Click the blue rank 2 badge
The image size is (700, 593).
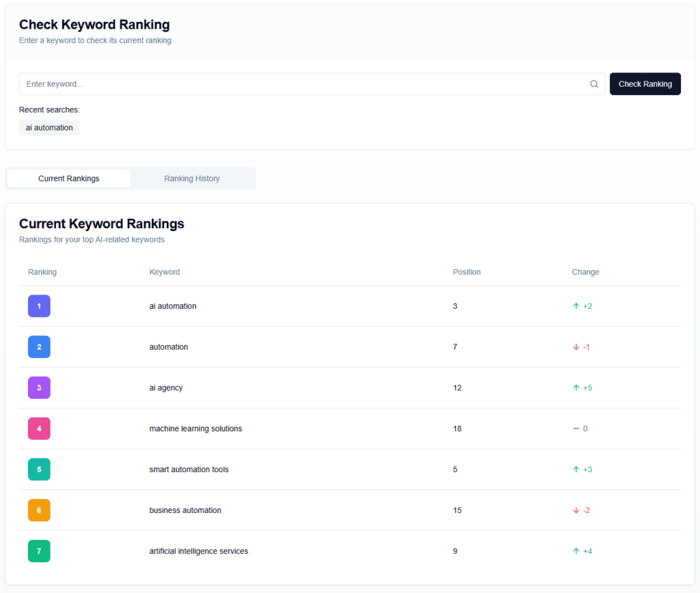(39, 347)
